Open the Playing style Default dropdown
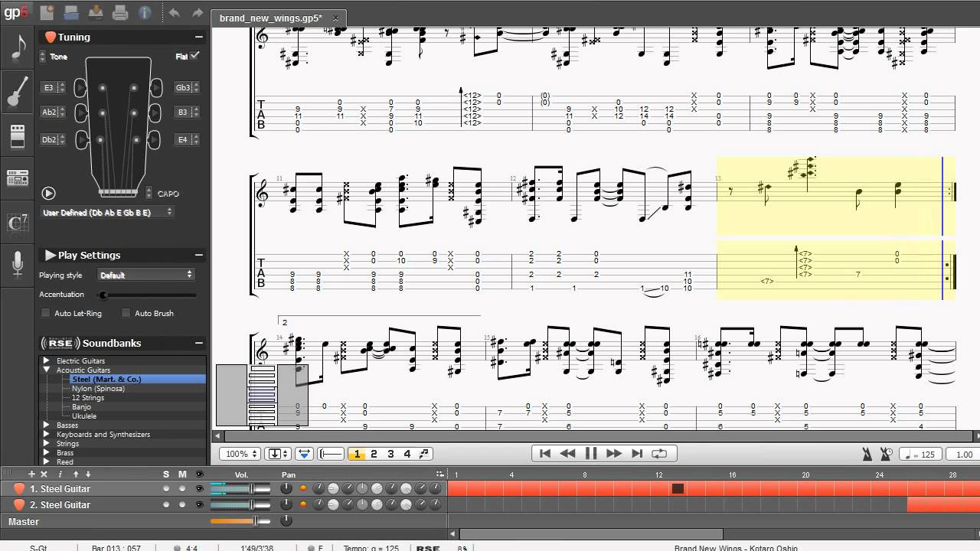This screenshot has height=551, width=980. click(146, 275)
